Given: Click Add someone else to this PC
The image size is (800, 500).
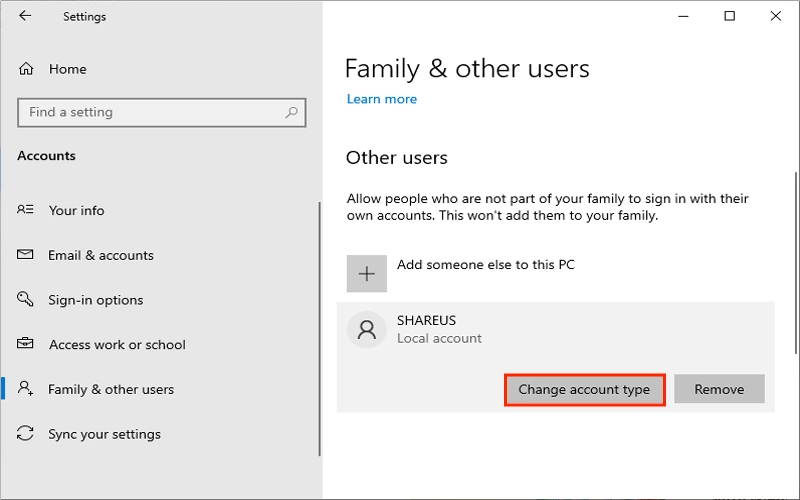Looking at the screenshot, I should tap(486, 265).
